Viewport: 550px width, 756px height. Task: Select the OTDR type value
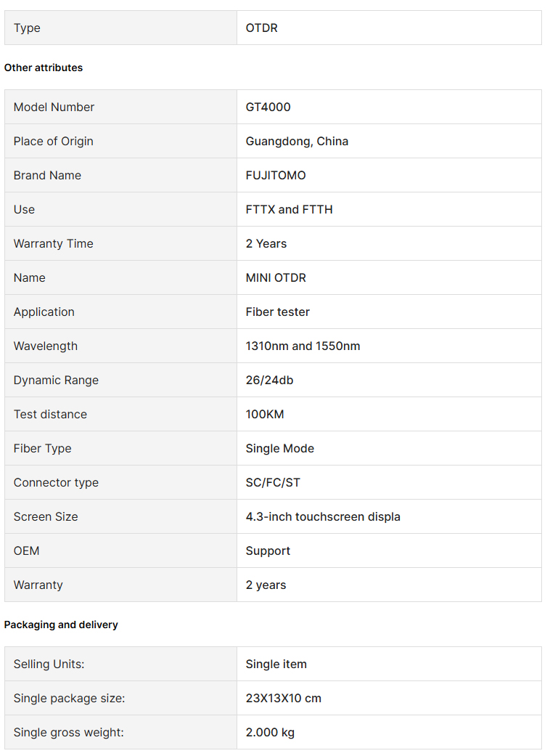click(261, 28)
